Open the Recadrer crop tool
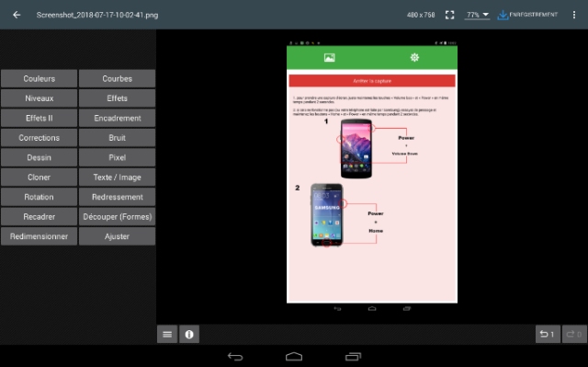 coord(39,216)
